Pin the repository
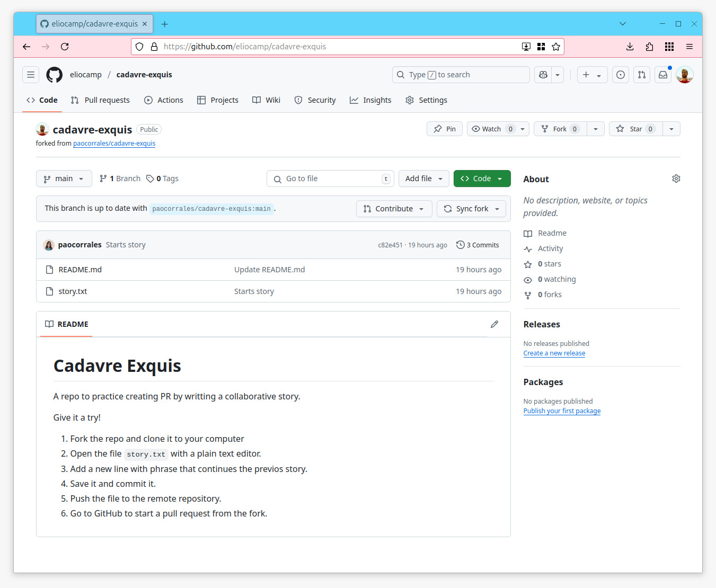 pos(445,129)
